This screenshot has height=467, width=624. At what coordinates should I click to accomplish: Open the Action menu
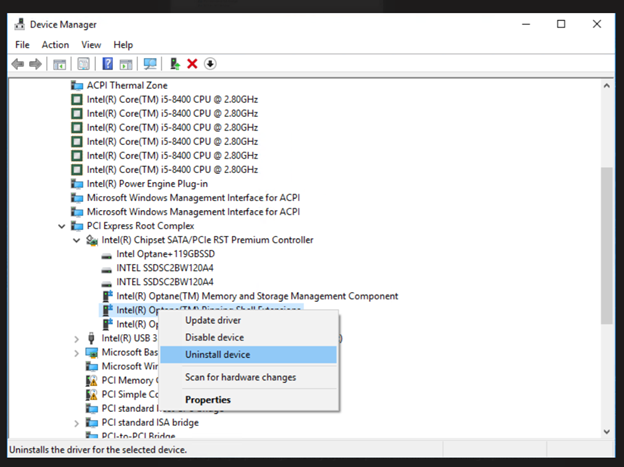55,45
